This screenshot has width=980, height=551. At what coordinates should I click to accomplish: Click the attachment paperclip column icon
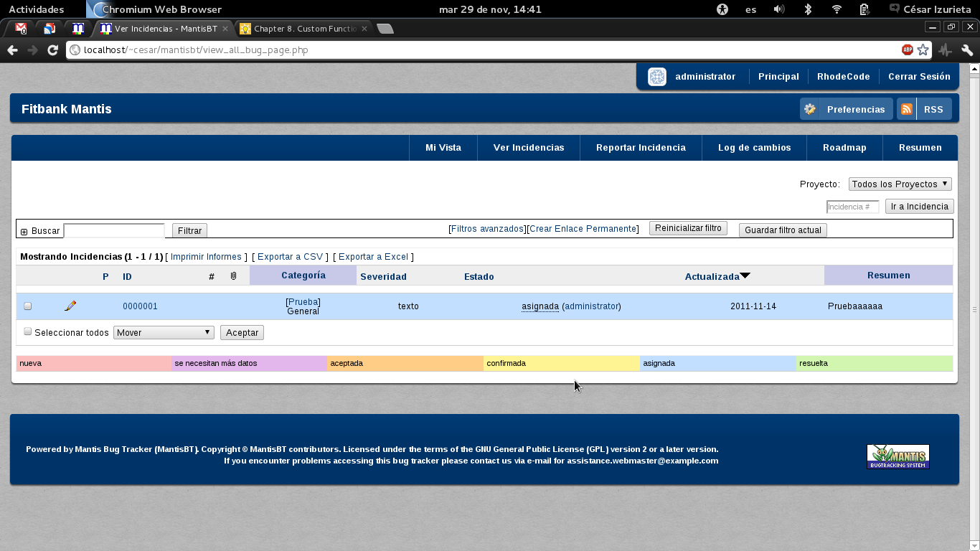point(233,276)
